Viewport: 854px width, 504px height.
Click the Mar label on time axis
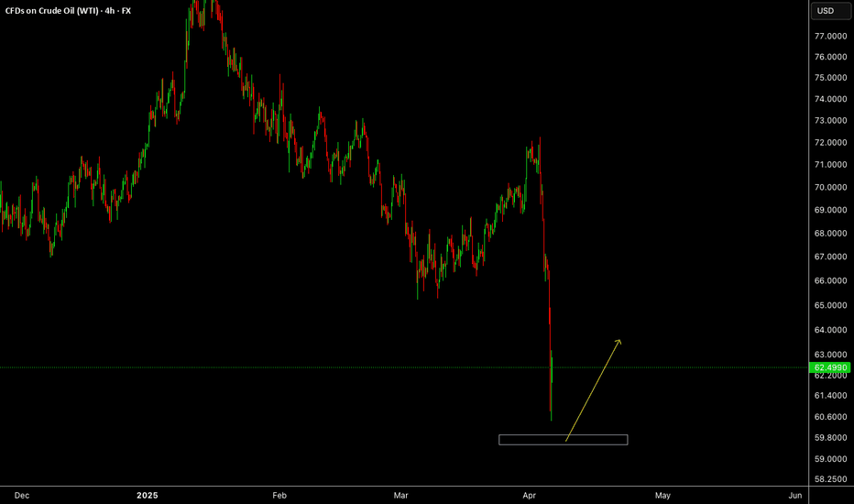click(400, 495)
